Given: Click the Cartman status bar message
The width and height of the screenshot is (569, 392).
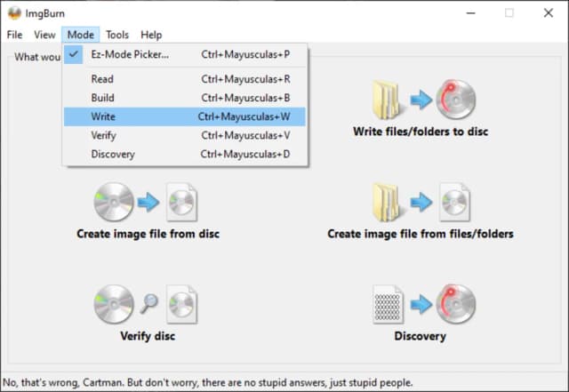Looking at the screenshot, I should [207, 382].
